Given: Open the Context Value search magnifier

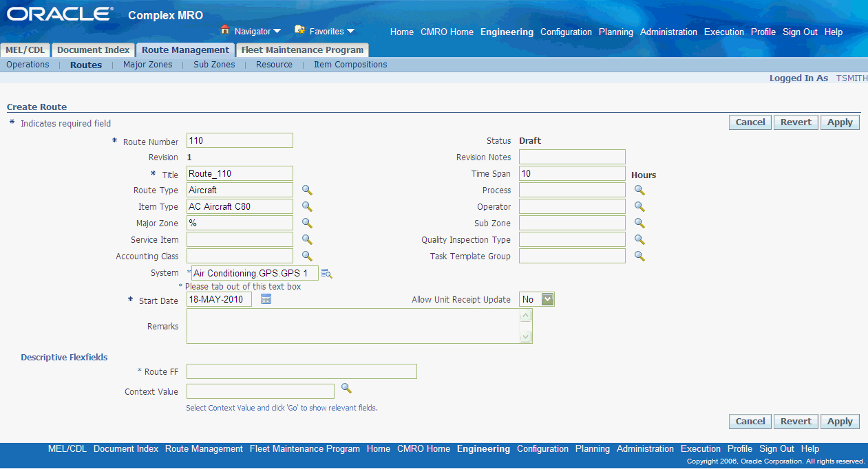Looking at the screenshot, I should 346,389.
